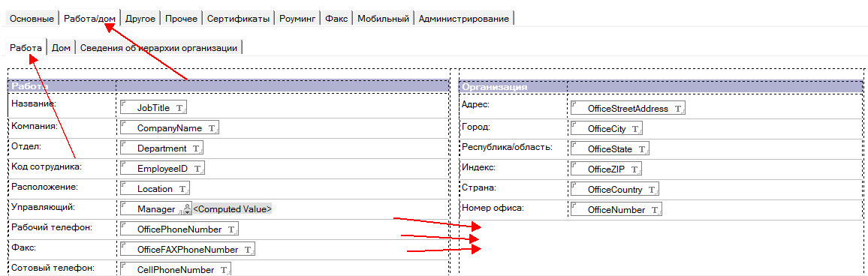This screenshot has height=276, width=868.
Task: Click the OfficeCity field
Action: tap(606, 129)
